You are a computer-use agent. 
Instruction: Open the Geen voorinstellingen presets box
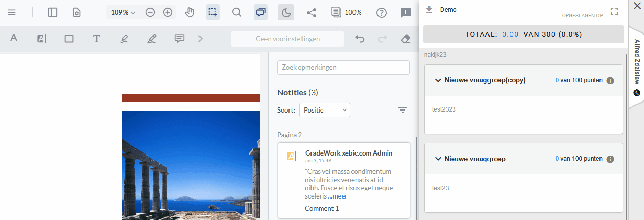287,39
